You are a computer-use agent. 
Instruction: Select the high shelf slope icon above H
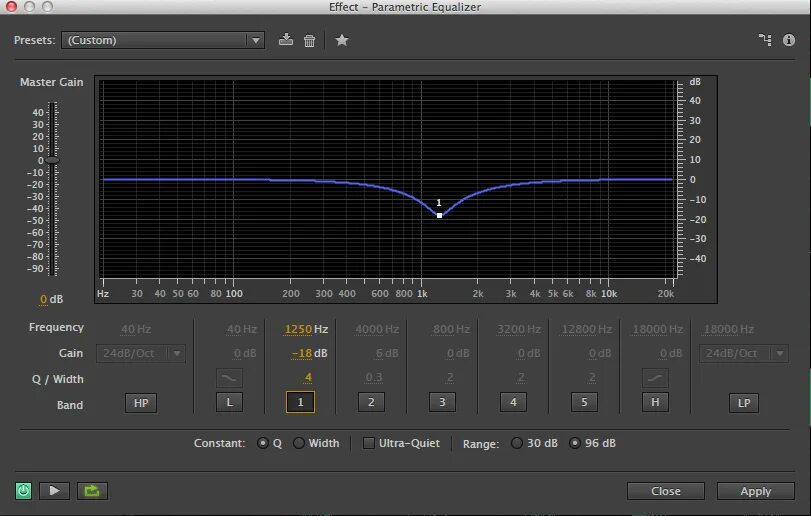point(655,378)
